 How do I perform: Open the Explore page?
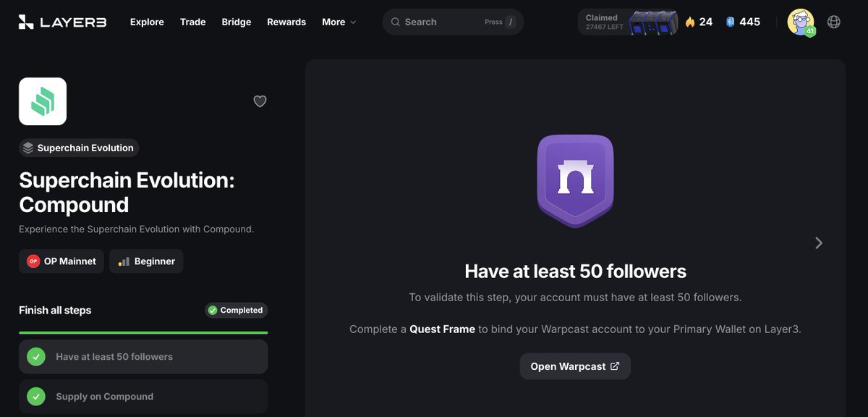tap(147, 22)
